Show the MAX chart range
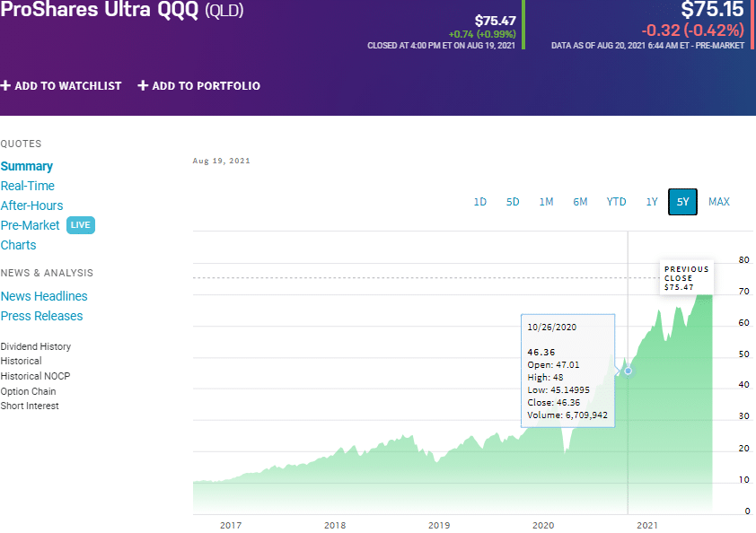Viewport: 756px width, 533px height. (x=719, y=202)
